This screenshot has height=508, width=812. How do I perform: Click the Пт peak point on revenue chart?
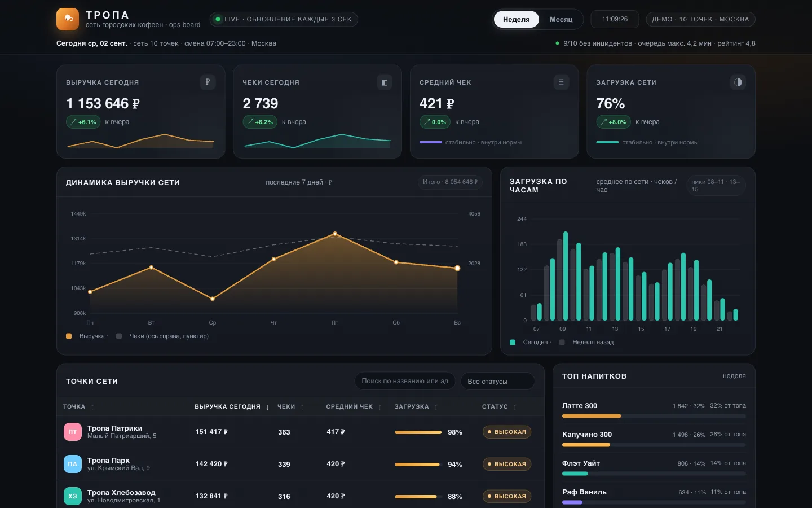click(335, 234)
